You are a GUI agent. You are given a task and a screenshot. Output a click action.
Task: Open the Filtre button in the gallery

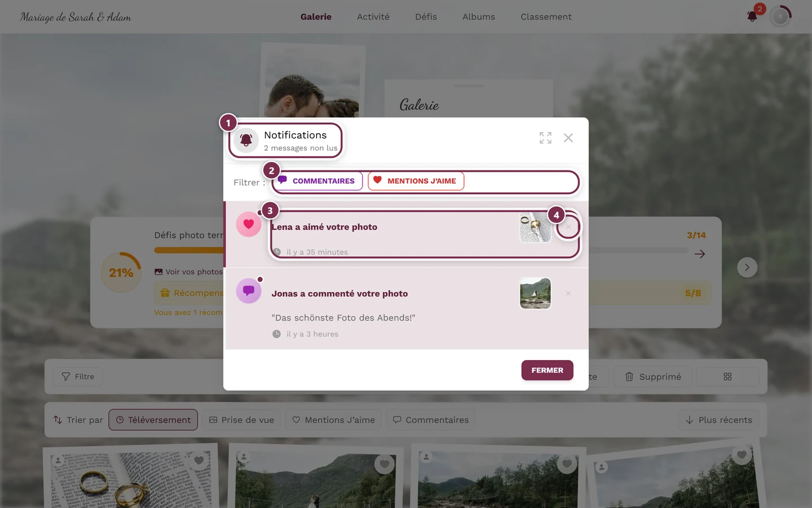click(x=78, y=376)
